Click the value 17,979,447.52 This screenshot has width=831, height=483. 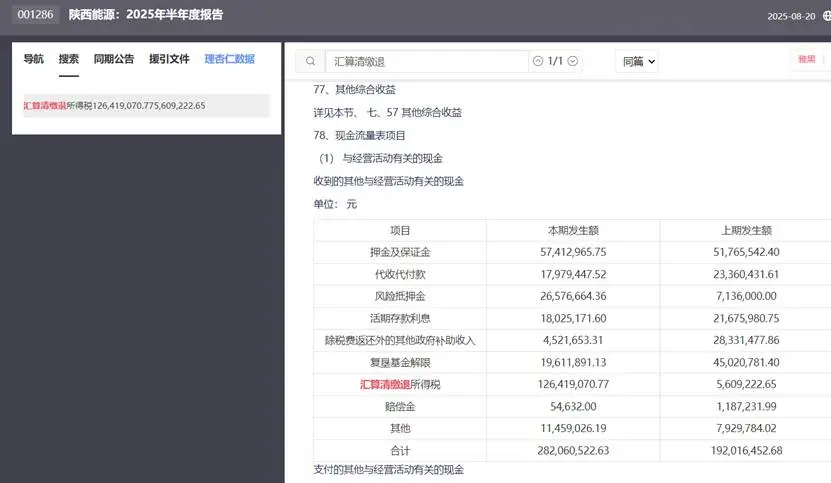[573, 275]
